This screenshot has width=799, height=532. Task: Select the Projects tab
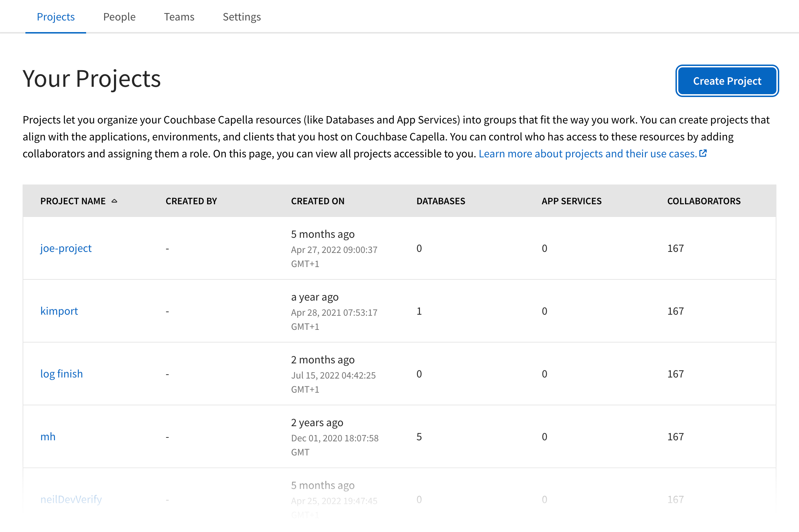click(x=55, y=17)
